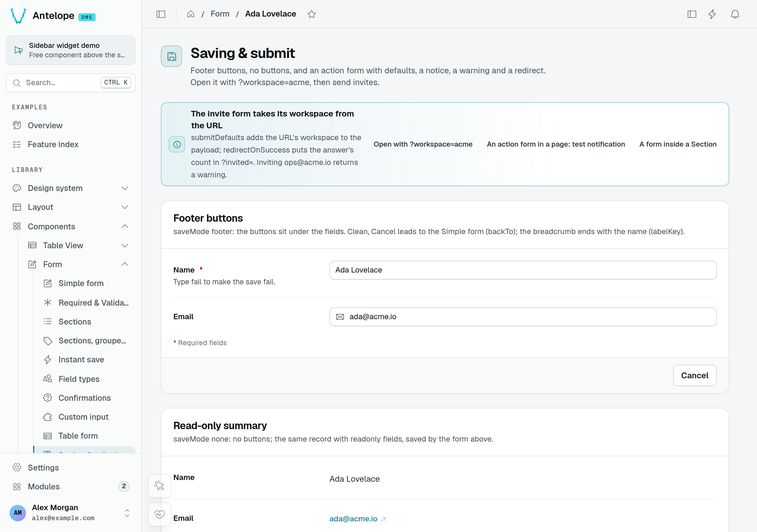Click An action form in a page link

coord(556,144)
